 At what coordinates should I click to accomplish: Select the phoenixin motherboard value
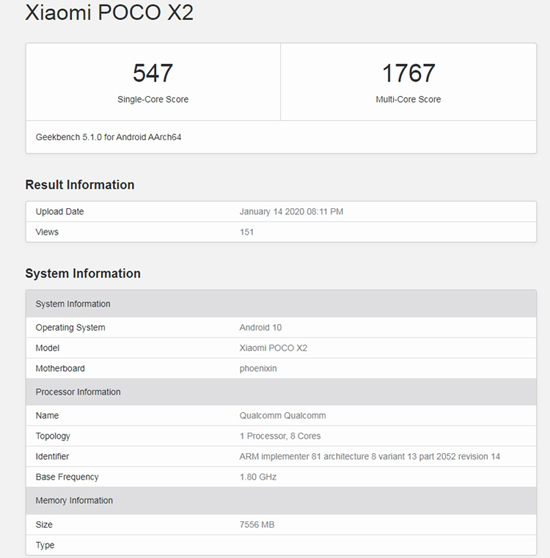coord(258,368)
